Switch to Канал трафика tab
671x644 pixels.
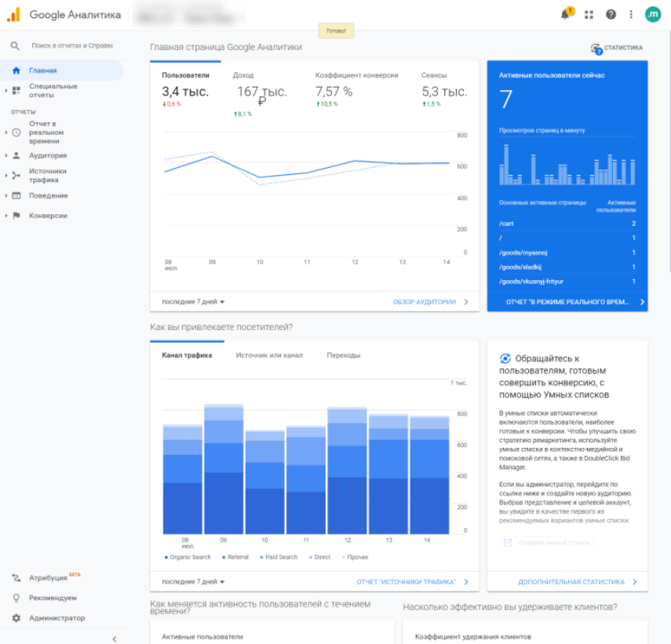pyautogui.click(x=187, y=355)
